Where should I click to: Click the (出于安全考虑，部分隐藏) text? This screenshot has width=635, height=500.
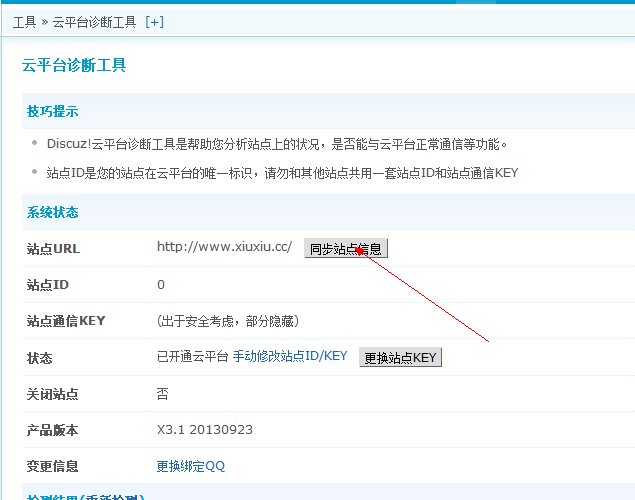point(228,321)
